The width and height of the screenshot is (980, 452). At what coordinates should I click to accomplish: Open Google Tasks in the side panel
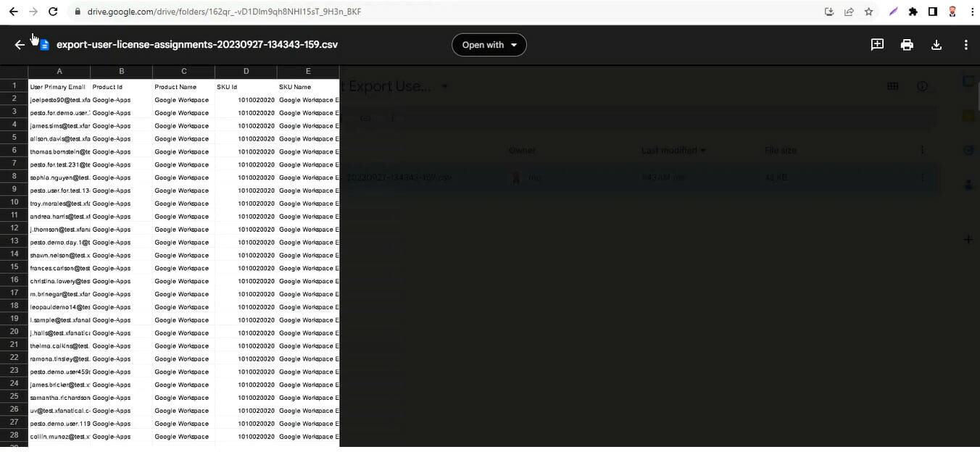point(968,150)
